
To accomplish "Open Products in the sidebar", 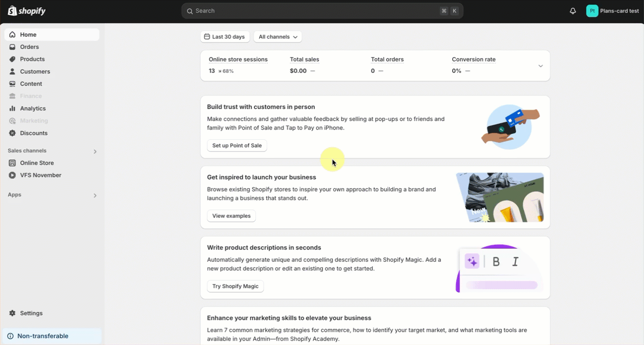I will tap(52, 59).
